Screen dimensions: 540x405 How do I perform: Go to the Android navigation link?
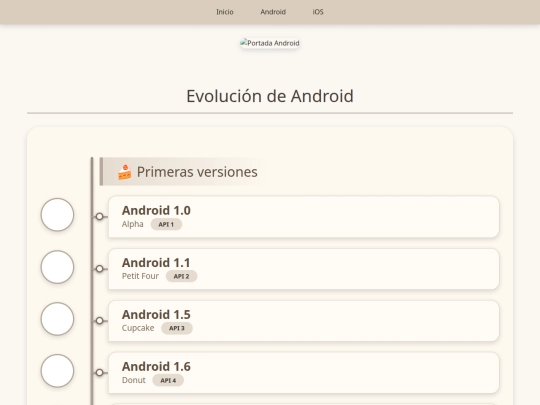(x=273, y=12)
